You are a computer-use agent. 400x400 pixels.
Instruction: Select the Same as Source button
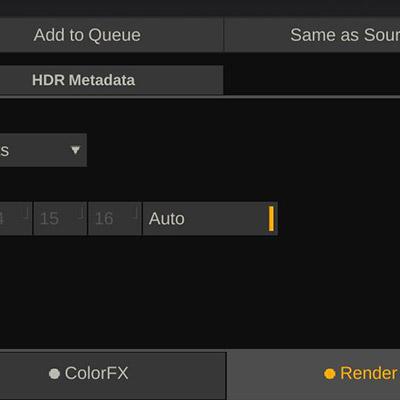point(313,35)
